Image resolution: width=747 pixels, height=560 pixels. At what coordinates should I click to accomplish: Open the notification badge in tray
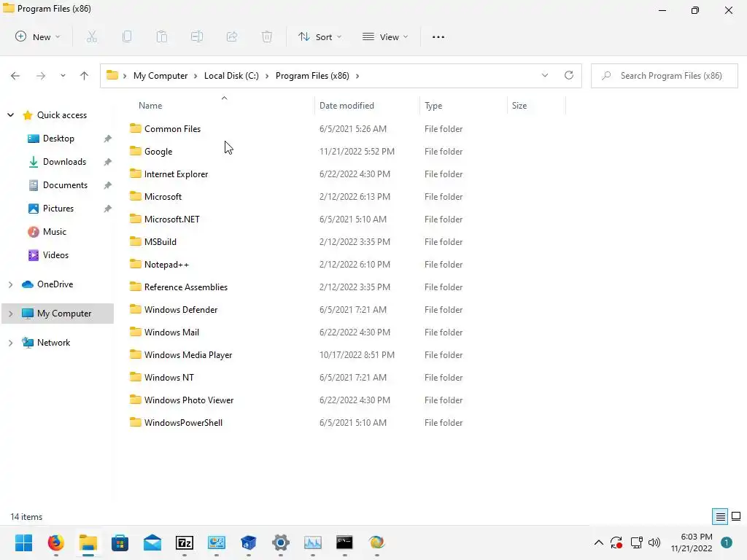click(x=727, y=542)
